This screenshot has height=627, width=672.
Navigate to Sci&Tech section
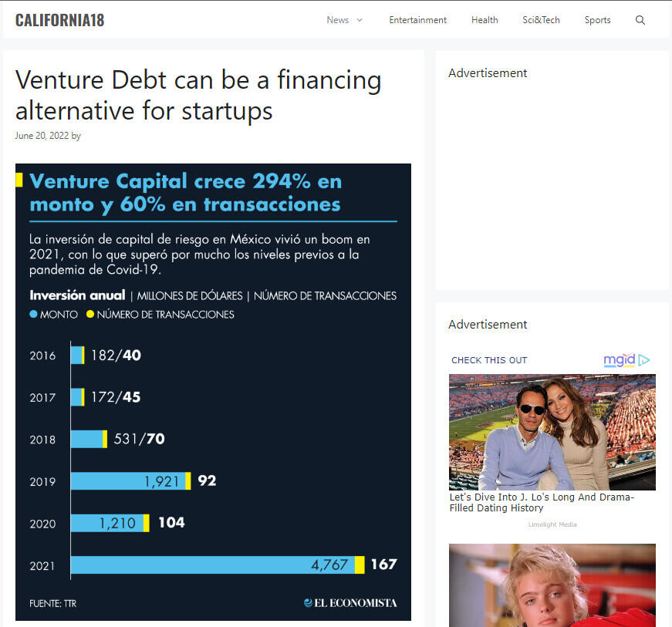[541, 20]
